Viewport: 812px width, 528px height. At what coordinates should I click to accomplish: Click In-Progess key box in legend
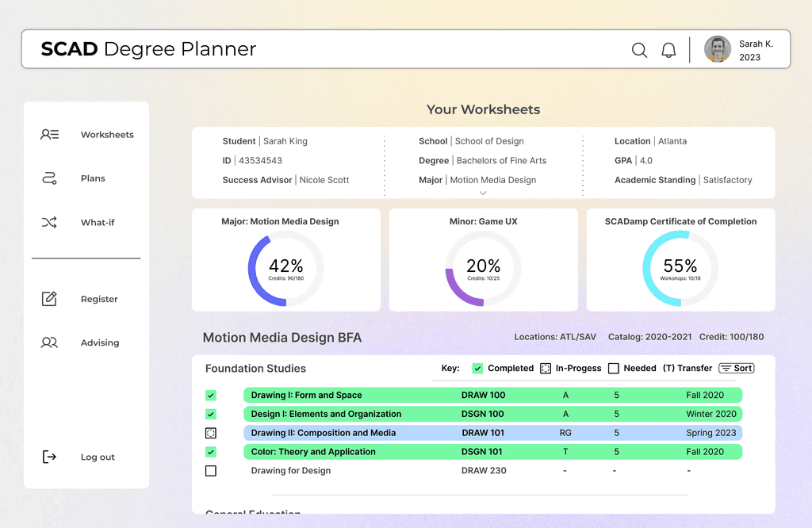point(546,368)
